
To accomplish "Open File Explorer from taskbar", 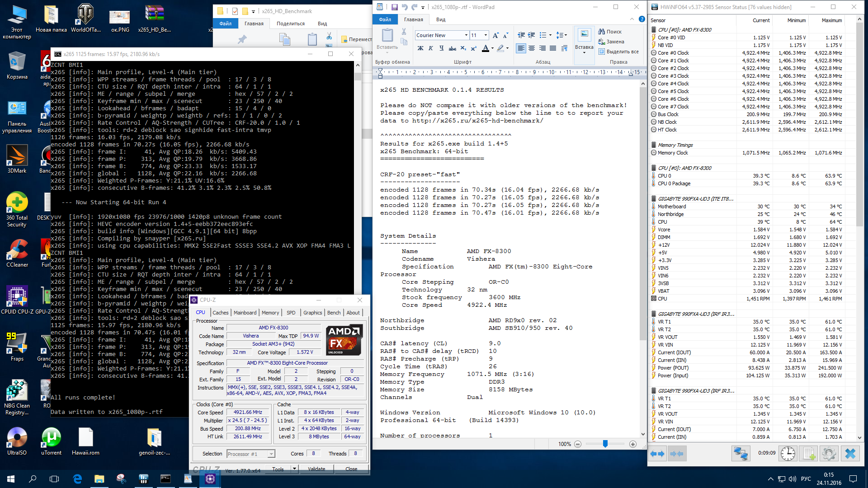I will [99, 479].
